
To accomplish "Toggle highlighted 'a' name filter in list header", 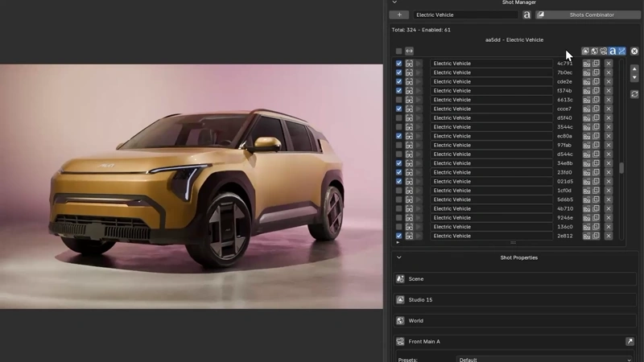I will point(613,51).
